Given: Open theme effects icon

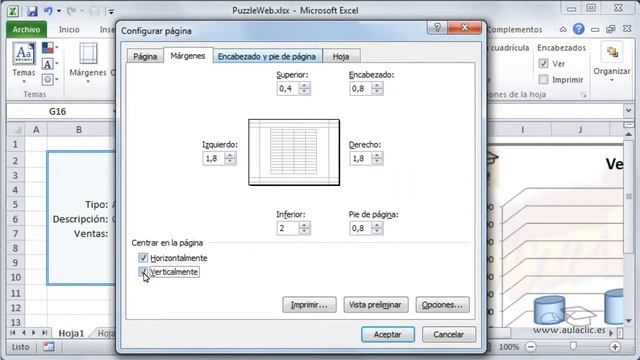Looking at the screenshot, I should 50,79.
